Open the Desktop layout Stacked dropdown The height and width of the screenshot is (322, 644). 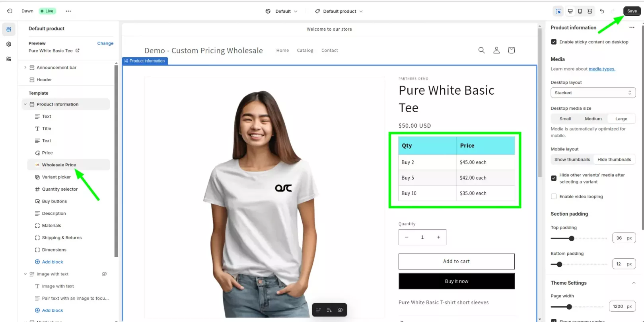click(x=593, y=93)
